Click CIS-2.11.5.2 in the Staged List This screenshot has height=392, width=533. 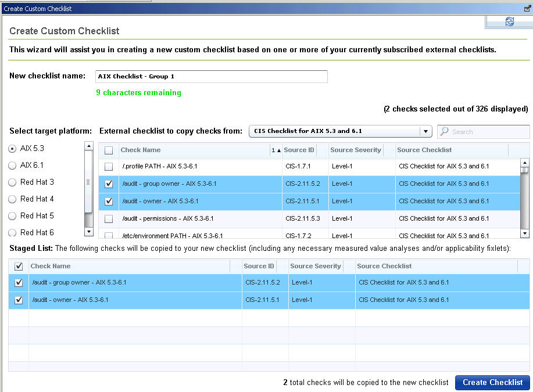[262, 282]
